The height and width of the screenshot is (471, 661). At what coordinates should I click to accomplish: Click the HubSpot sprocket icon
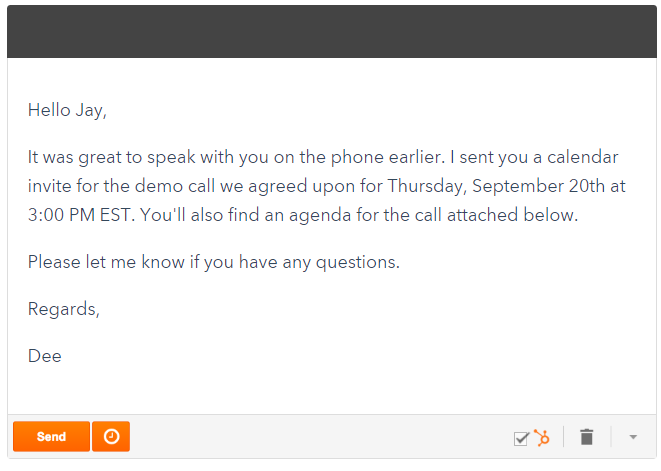(x=542, y=437)
